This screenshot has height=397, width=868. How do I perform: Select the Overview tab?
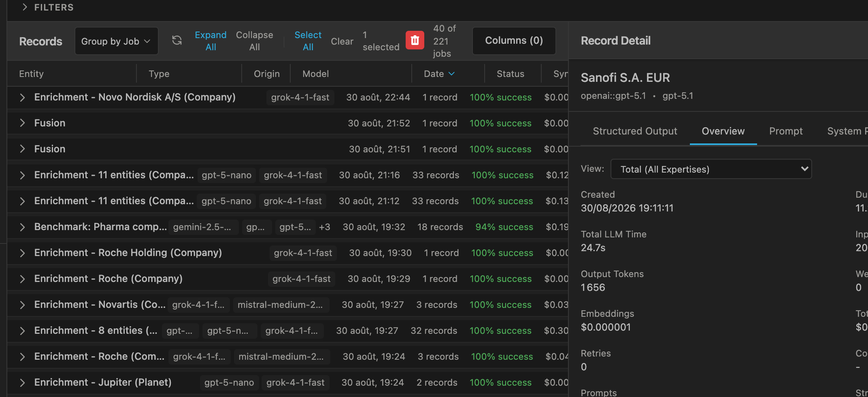(723, 131)
